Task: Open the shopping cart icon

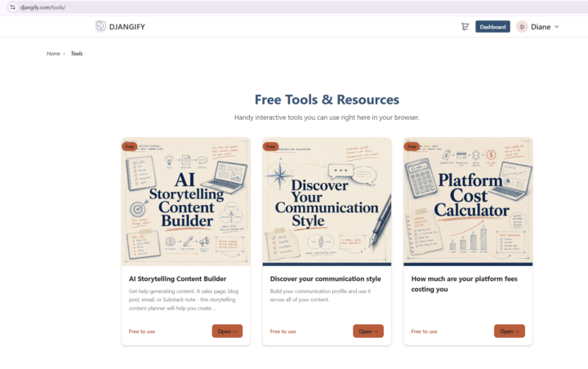Action: coord(465,27)
